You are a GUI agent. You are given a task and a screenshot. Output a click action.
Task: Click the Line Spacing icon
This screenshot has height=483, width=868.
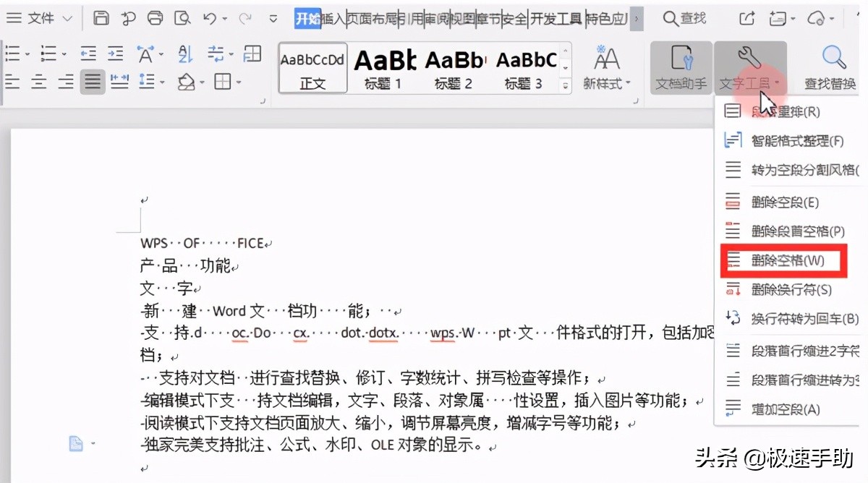point(146,82)
